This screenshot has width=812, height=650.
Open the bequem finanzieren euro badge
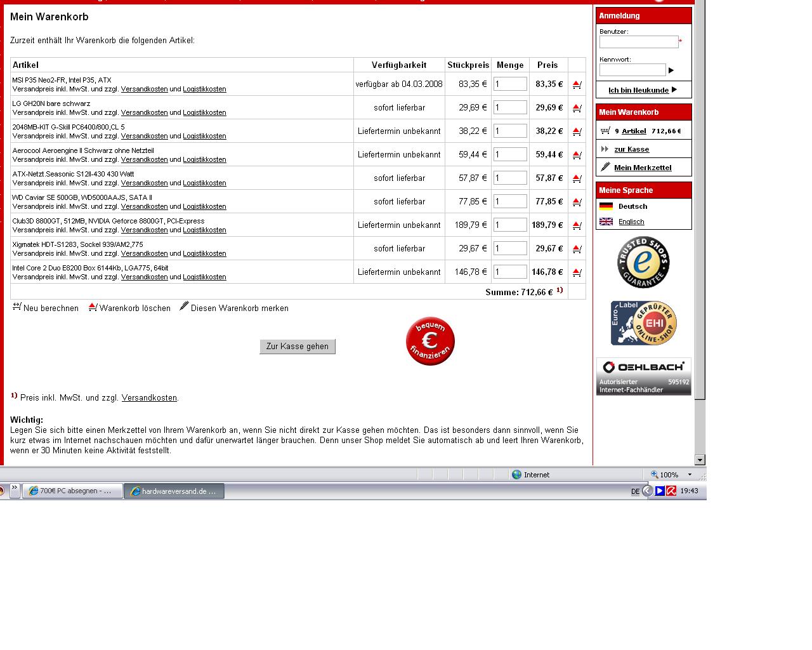point(430,342)
